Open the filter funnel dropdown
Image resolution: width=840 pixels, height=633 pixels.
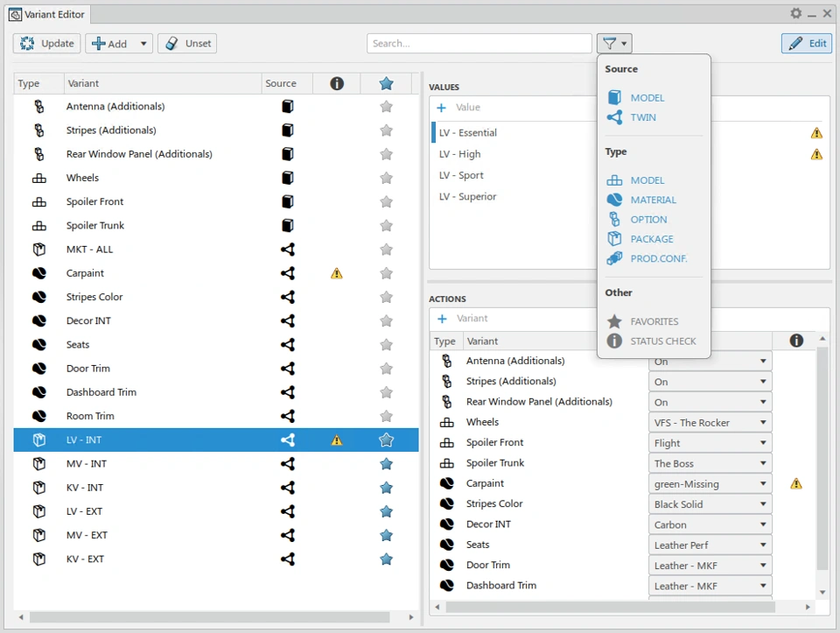coord(614,43)
